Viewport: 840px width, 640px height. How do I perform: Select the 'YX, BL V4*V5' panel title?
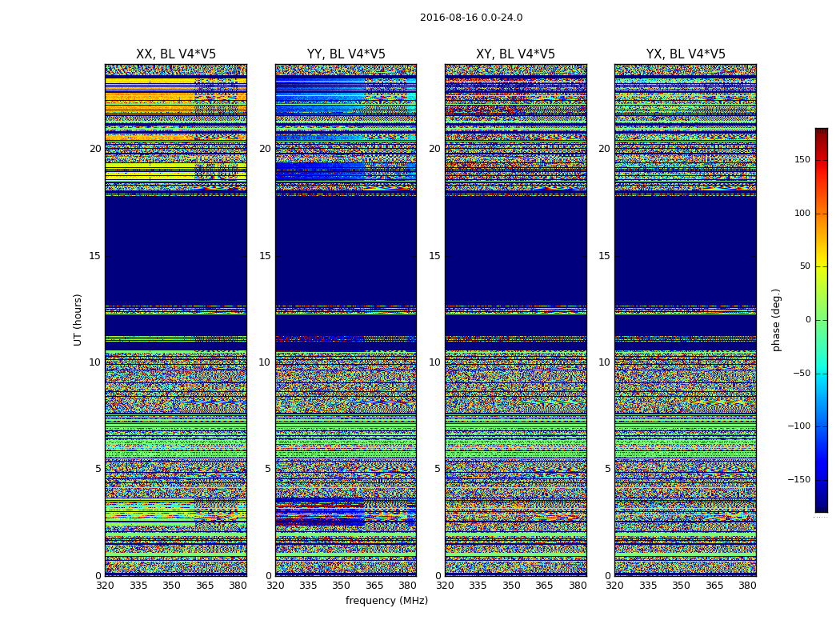[686, 54]
